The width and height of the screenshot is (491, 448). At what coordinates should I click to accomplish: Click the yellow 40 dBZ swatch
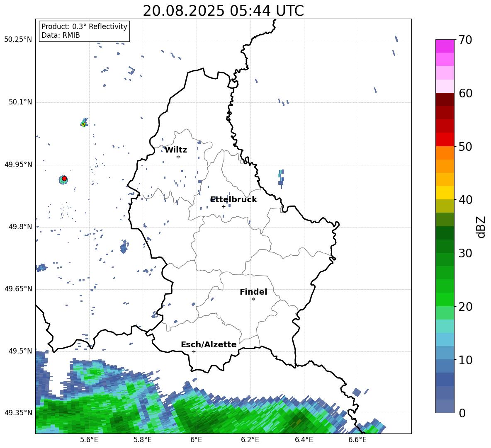coord(445,193)
